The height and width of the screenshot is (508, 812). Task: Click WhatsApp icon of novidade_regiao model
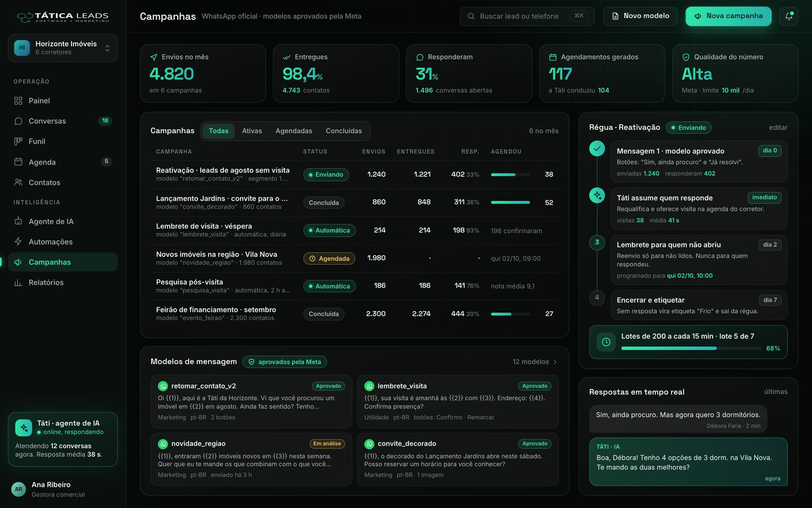(163, 444)
